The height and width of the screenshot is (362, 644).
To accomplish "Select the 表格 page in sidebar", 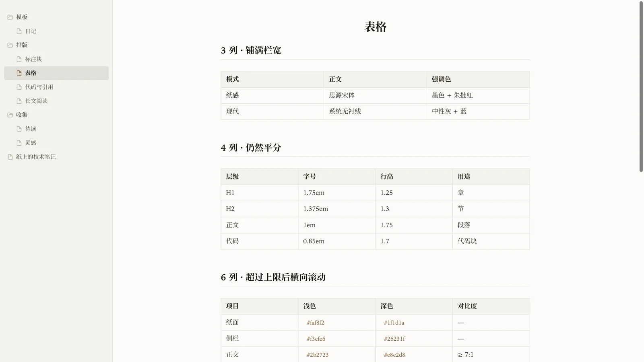I will tap(56, 73).
